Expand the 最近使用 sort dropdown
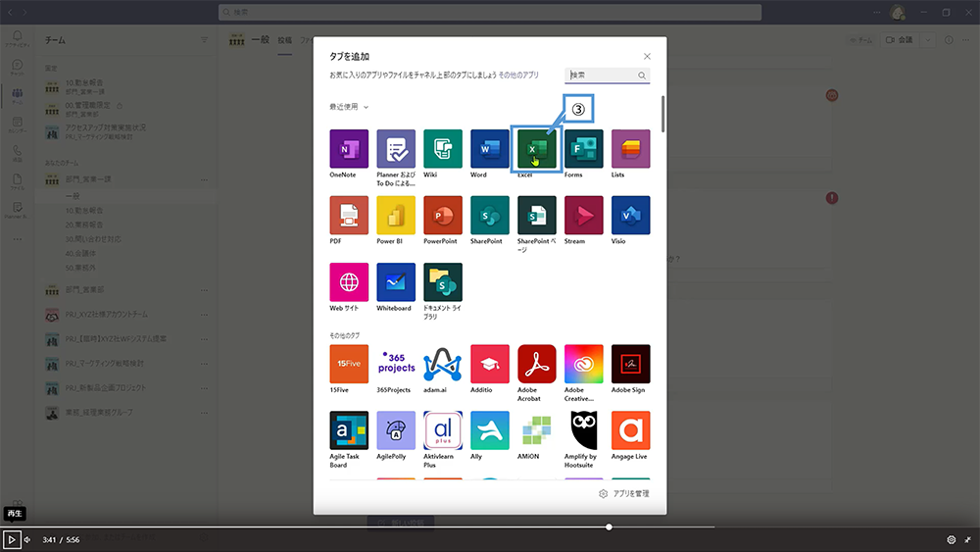The width and height of the screenshot is (980, 552). tap(349, 107)
